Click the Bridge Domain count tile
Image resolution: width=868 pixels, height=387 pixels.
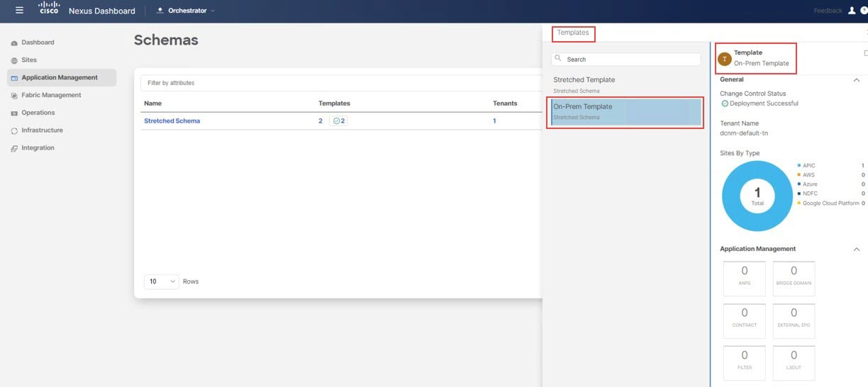click(x=794, y=278)
